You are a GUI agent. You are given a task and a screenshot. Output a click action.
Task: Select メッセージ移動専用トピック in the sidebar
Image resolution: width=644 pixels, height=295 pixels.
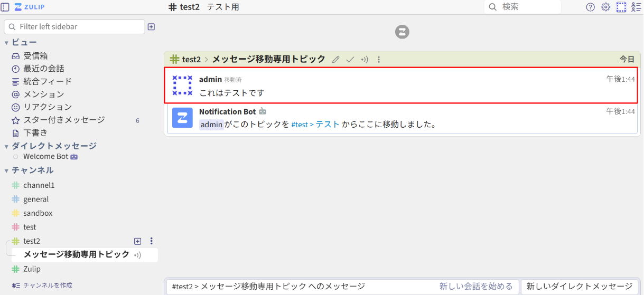77,254
